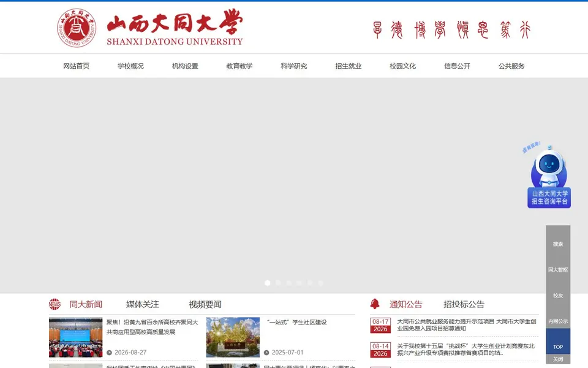Open notice 大同市公共就业服务能力提升示范项目
The height and width of the screenshot is (368, 588).
point(467,325)
